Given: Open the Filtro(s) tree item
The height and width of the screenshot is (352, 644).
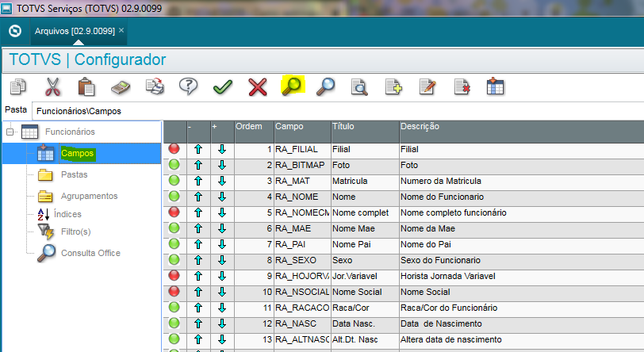Looking at the screenshot, I should pyautogui.click(x=75, y=231).
